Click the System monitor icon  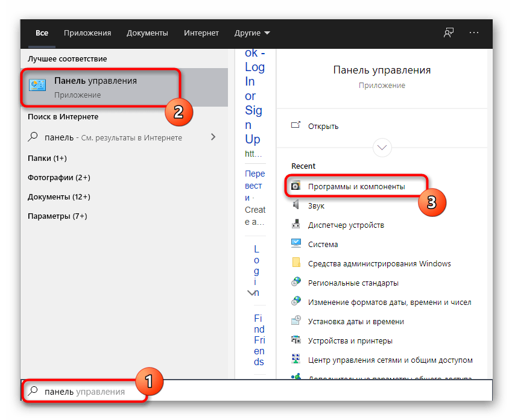tap(296, 244)
